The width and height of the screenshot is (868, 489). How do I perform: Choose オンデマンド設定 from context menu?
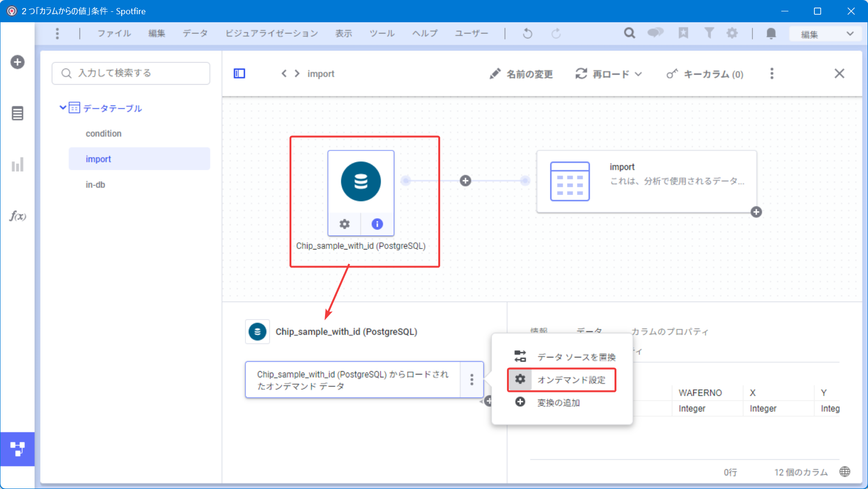(x=562, y=380)
